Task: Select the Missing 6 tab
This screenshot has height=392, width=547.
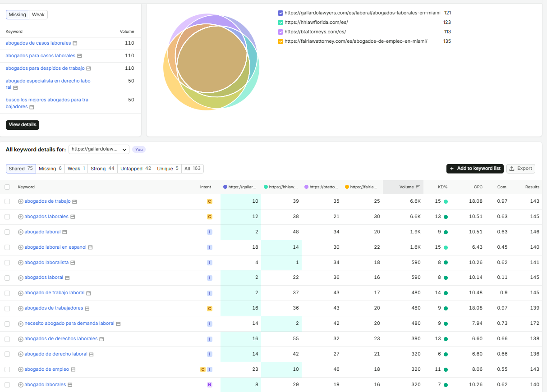Action: 50,169
